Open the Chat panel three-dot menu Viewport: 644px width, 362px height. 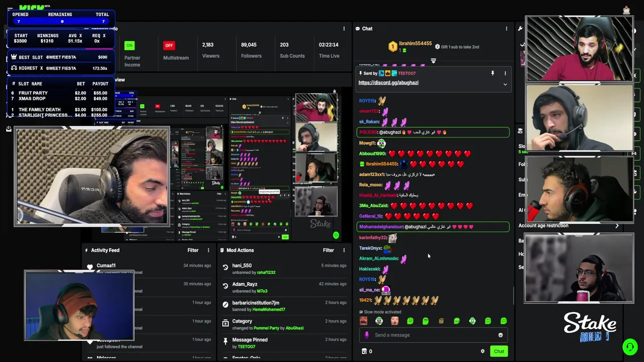tap(506, 29)
